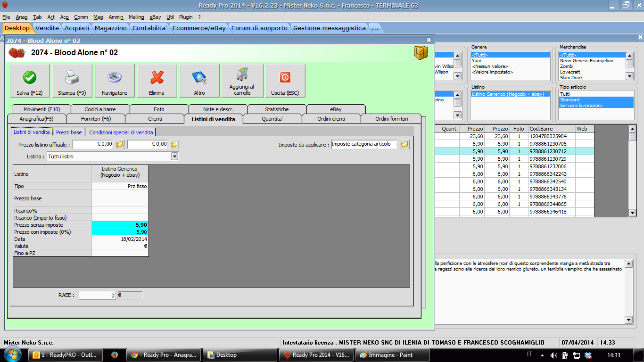The width and height of the screenshot is (644, 362).
Task: Select the Prezzo senza imposte value cell
Action: (120, 225)
